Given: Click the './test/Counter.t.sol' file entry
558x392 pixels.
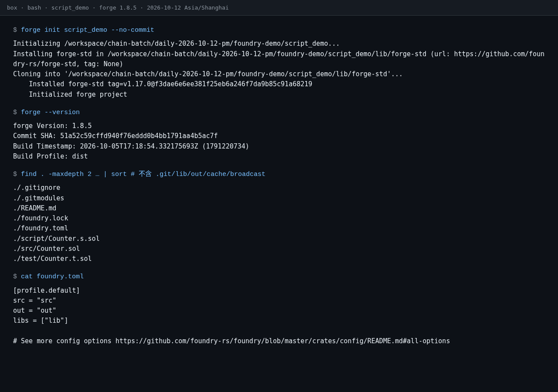Looking at the screenshot, I should point(52,259).
